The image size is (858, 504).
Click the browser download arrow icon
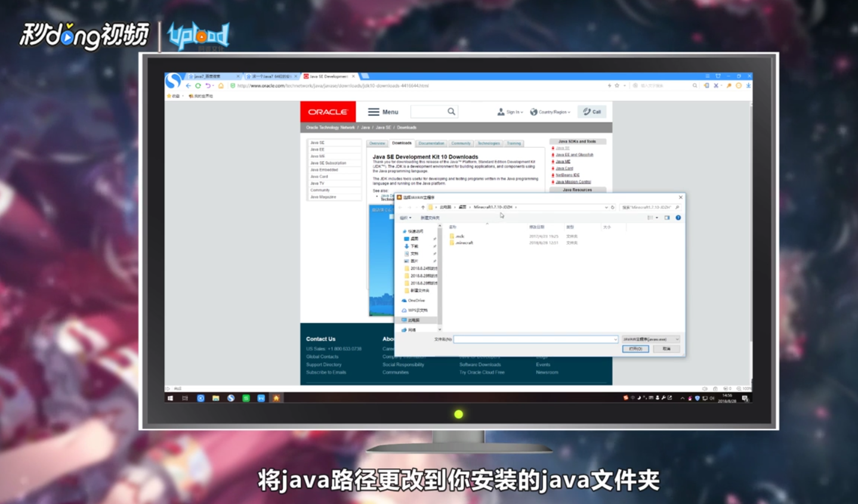(x=748, y=86)
